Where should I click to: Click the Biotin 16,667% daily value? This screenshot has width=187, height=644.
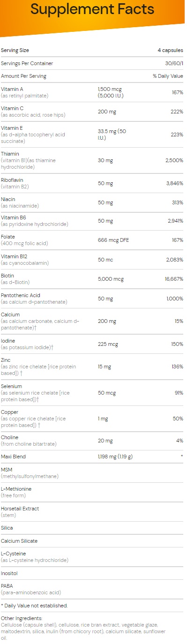pos(174,278)
